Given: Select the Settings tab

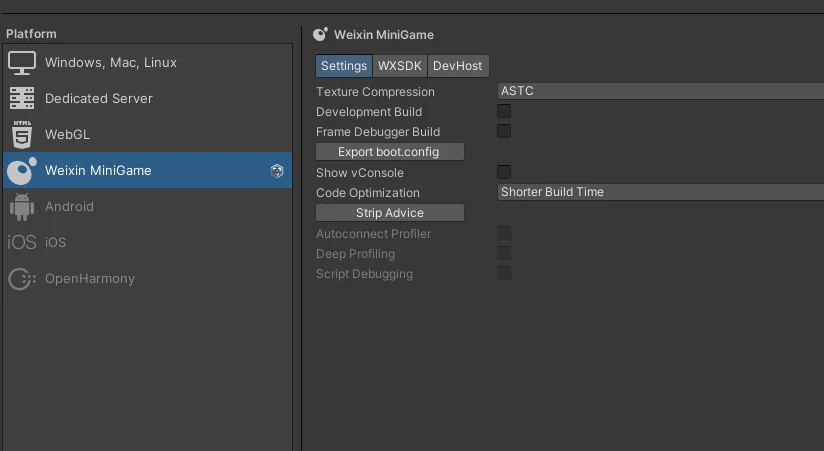Looking at the screenshot, I should point(344,66).
